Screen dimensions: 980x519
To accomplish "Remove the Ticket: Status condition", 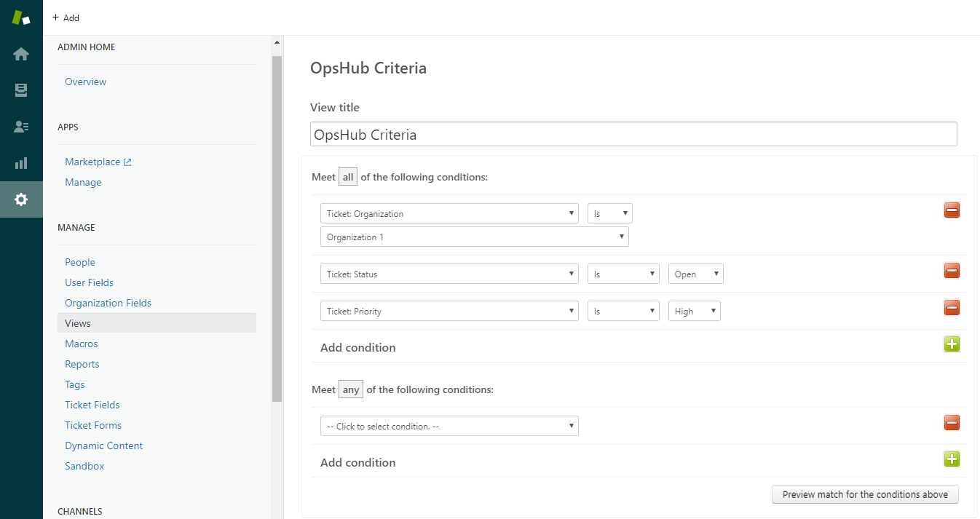I will (x=952, y=271).
